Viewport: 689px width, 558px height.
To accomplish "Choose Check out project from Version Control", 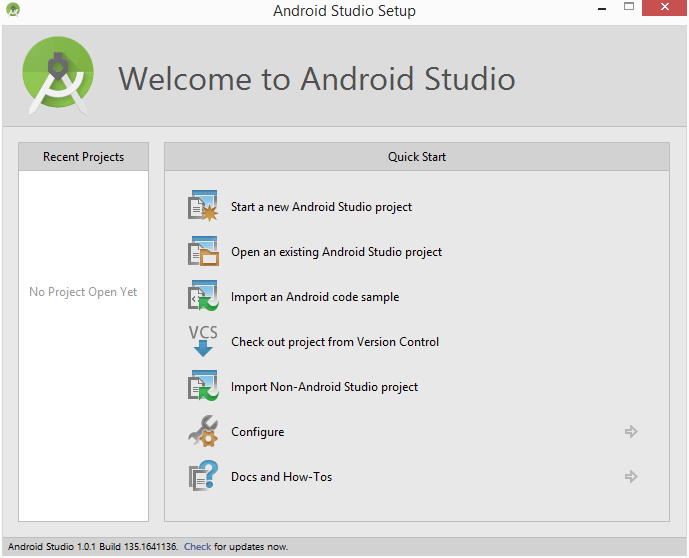I will [x=335, y=342].
